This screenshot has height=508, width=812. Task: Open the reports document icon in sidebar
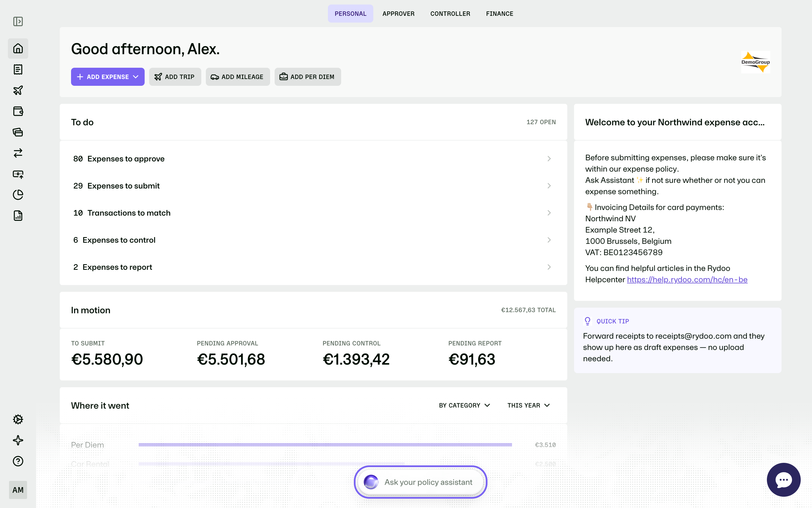point(18,216)
